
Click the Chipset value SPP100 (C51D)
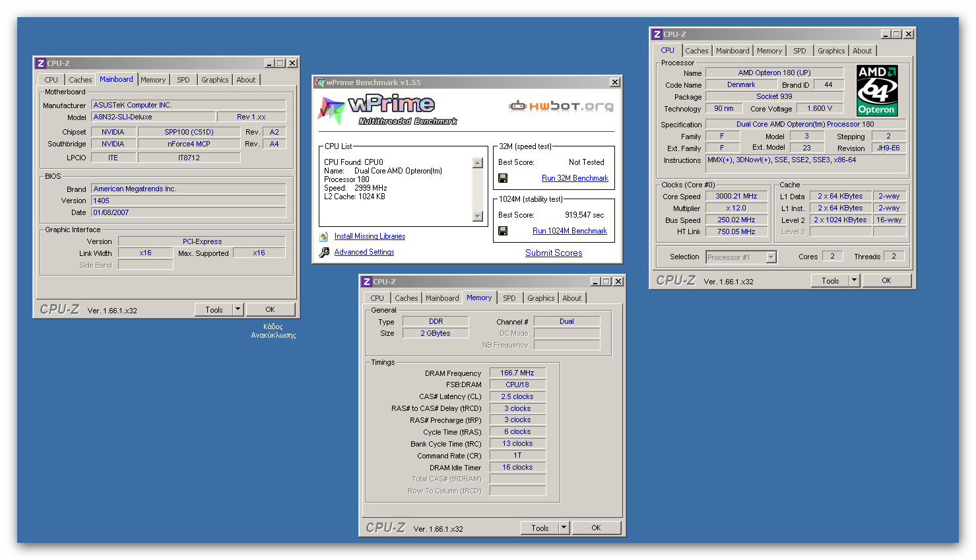coord(189,132)
